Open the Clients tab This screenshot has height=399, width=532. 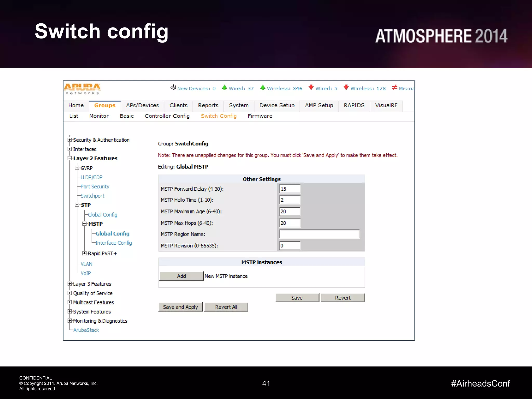[178, 105]
